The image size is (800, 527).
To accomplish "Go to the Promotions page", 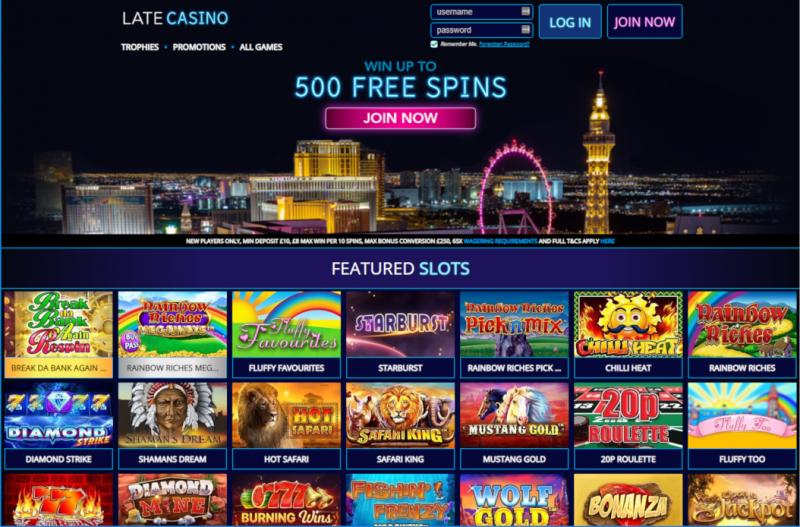I will point(199,47).
